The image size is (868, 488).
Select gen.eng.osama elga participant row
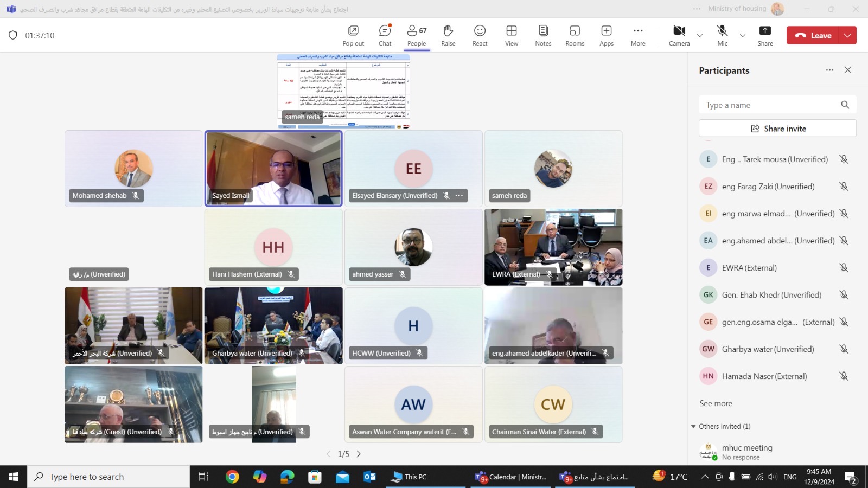click(775, 322)
